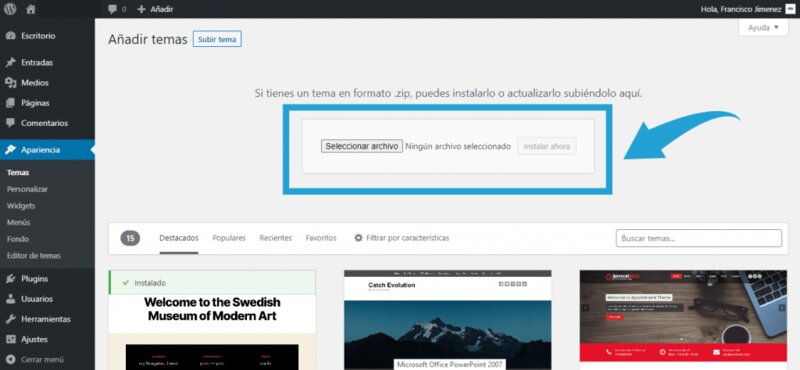Screen dimensions: 800x370
Task: Open Apariencia menu label
Action: [x=40, y=150]
